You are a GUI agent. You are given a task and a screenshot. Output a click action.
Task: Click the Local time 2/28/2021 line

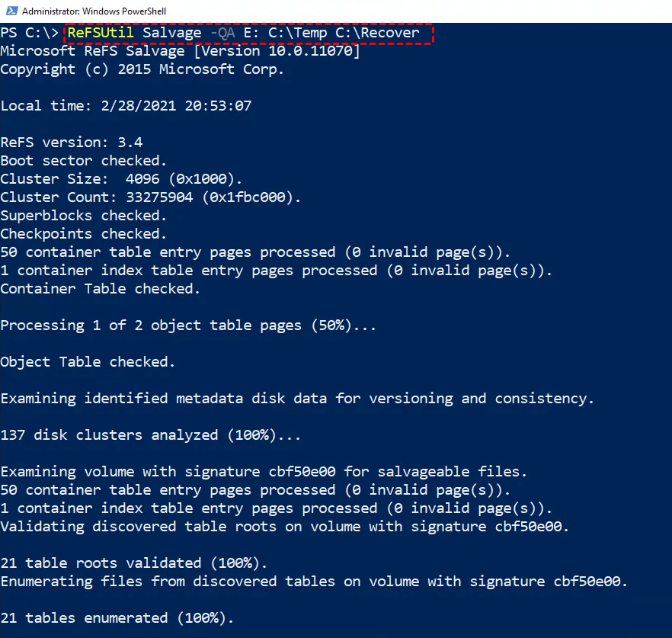pyautogui.click(x=126, y=106)
